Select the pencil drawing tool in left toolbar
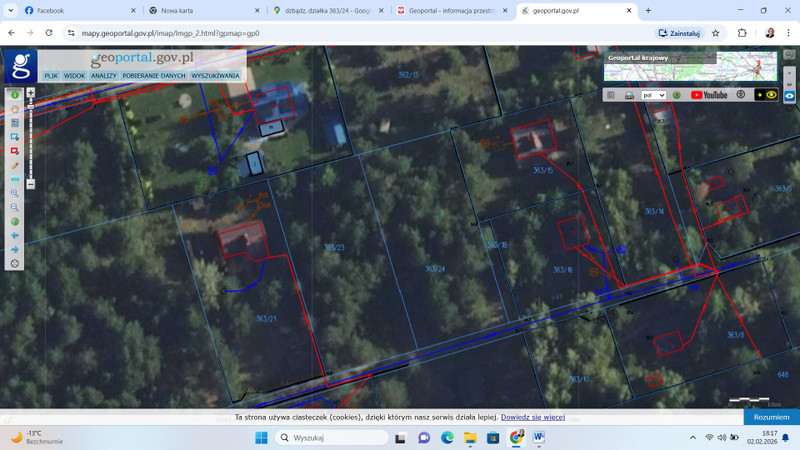The image size is (800, 450). point(14,165)
